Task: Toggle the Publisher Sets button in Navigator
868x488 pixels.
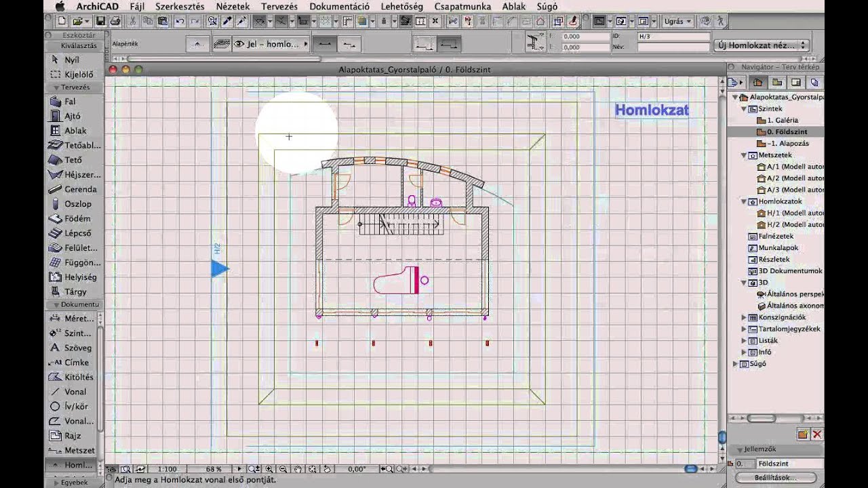Action: pyautogui.click(x=814, y=82)
